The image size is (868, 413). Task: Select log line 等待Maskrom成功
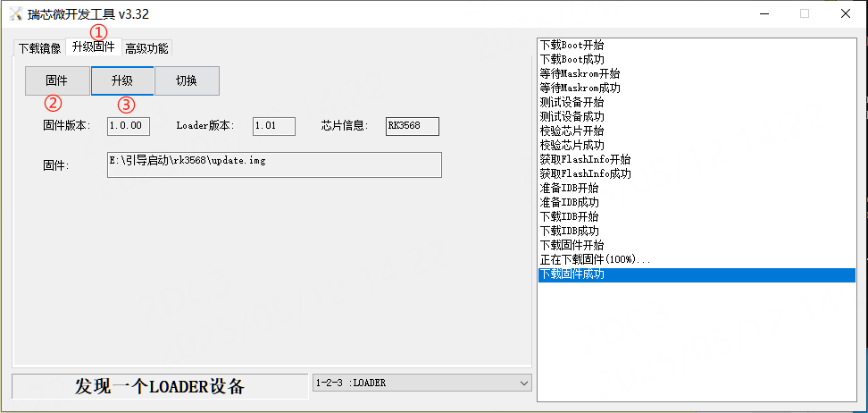697,88
